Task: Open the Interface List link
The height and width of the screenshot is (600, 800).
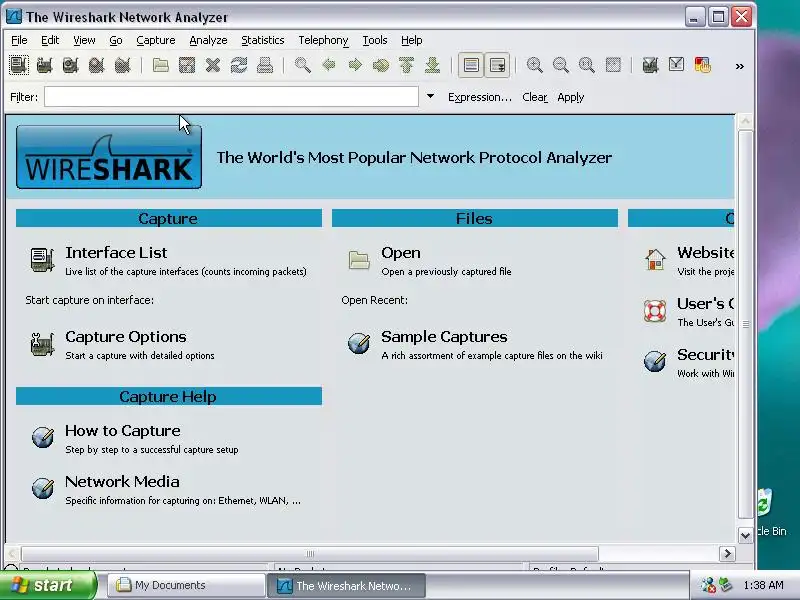Action: 116,253
